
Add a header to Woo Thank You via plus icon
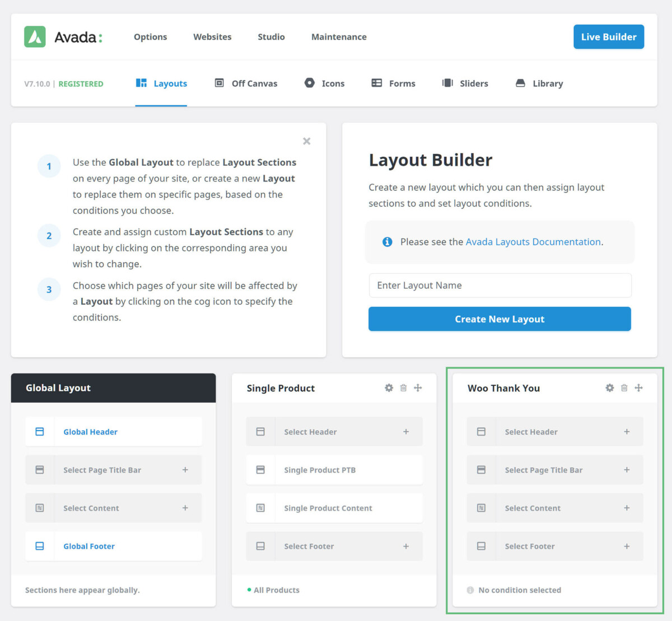[627, 431]
